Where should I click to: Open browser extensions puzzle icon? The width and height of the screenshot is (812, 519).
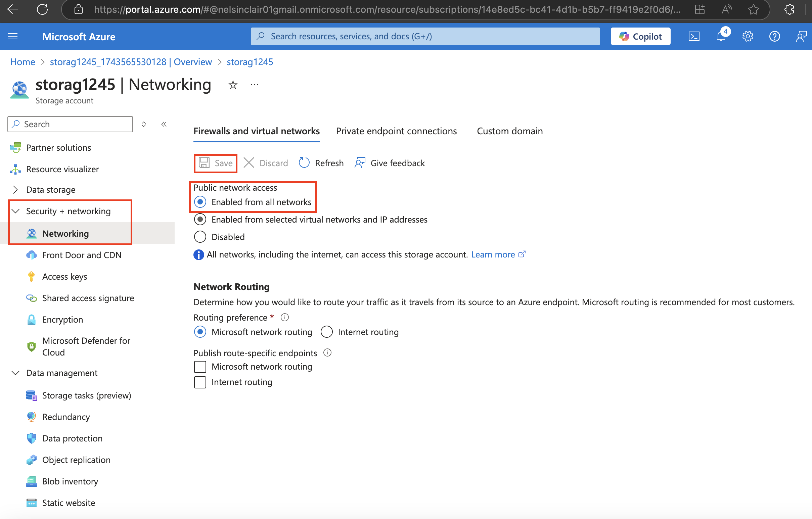tap(790, 9)
